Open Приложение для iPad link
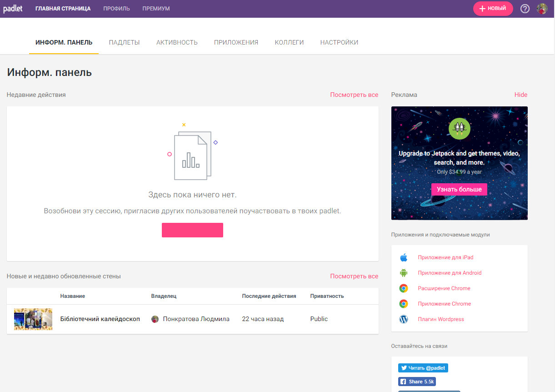 [x=445, y=257]
